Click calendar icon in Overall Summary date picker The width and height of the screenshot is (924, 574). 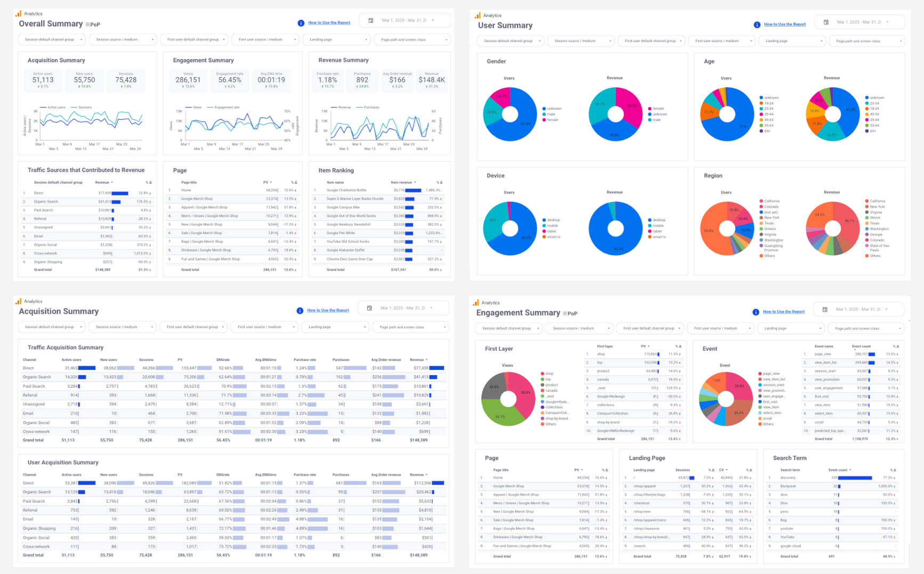pos(371,21)
